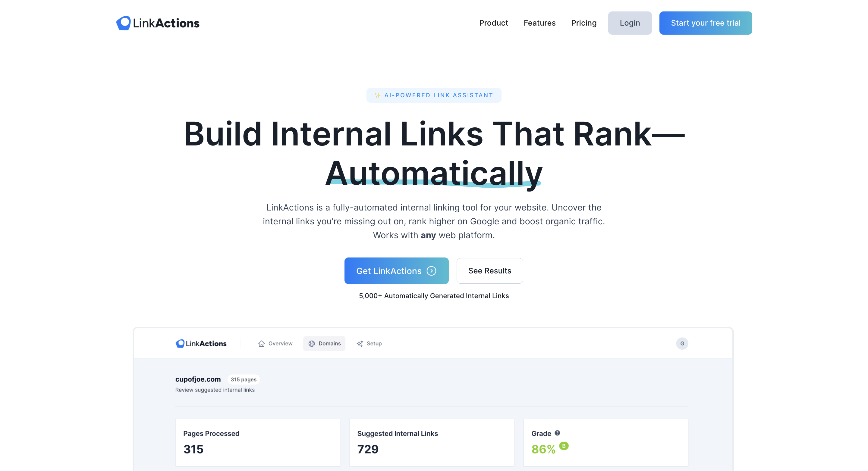Click the See Results button
This screenshot has width=868, height=471.
[x=490, y=270]
